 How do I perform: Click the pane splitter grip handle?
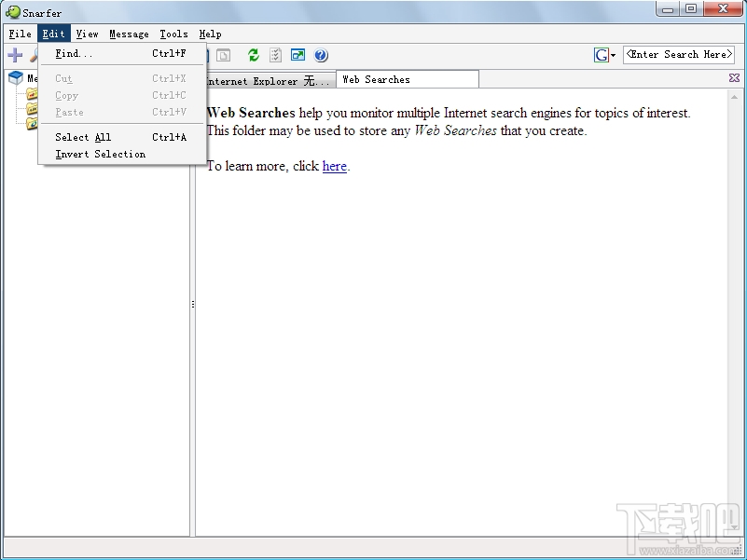click(x=192, y=304)
